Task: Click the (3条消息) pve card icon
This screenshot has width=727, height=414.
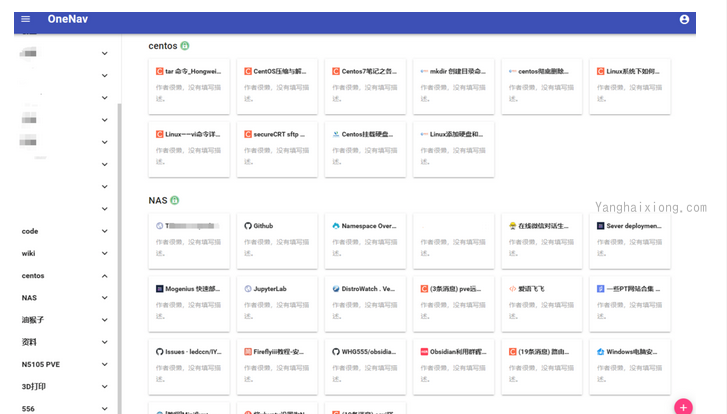Action: (x=424, y=289)
